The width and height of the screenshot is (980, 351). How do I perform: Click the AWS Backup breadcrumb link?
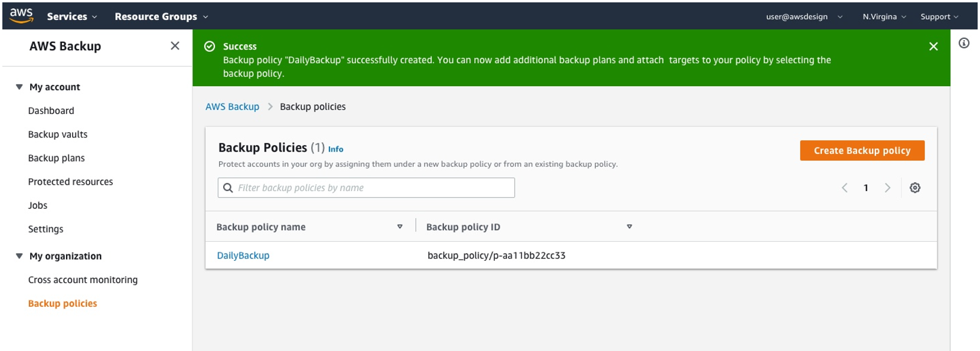click(233, 107)
